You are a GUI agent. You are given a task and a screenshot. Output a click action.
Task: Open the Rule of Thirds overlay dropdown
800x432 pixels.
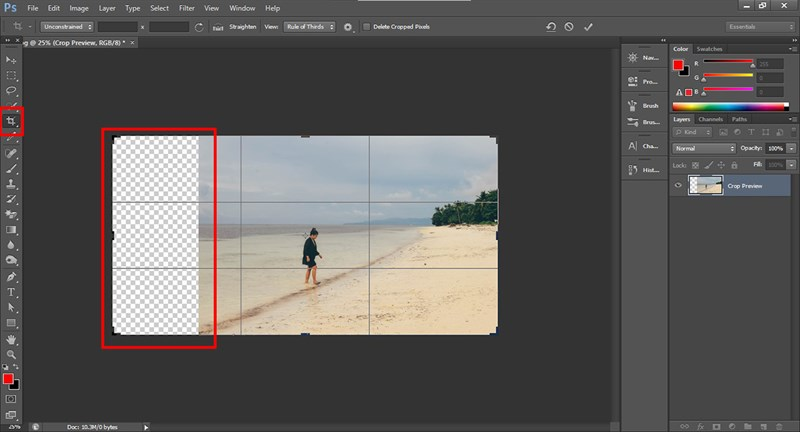[x=310, y=27]
